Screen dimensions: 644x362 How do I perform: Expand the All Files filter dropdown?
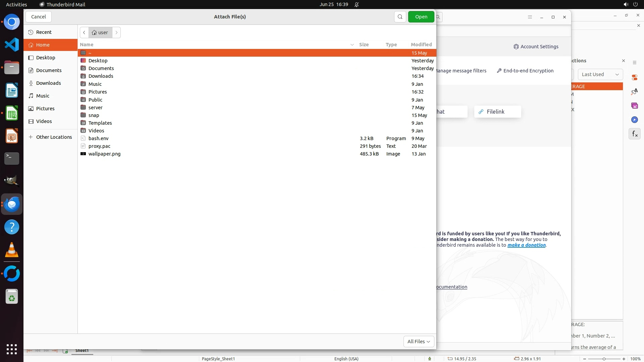419,341
